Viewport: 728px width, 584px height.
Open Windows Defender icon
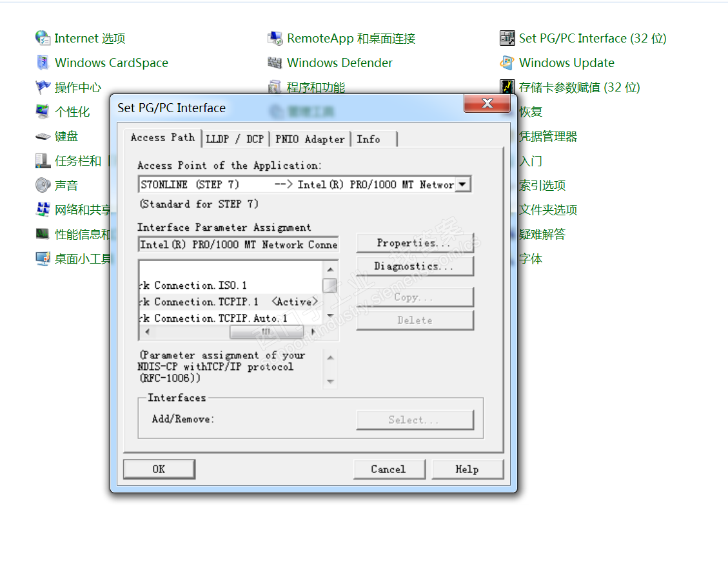tap(275, 63)
